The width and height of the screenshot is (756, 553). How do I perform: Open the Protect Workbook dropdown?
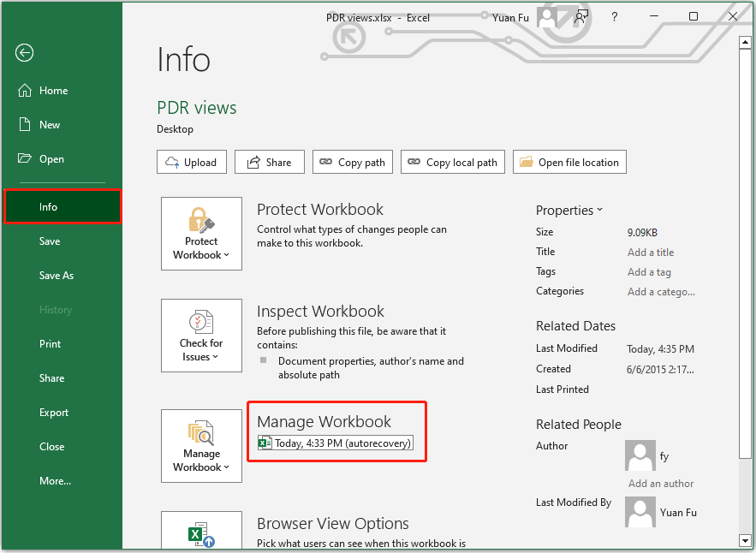(201, 234)
